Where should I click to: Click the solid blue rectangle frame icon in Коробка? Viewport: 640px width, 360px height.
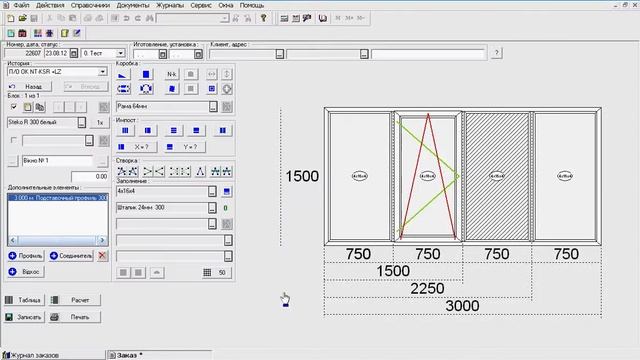click(x=146, y=74)
